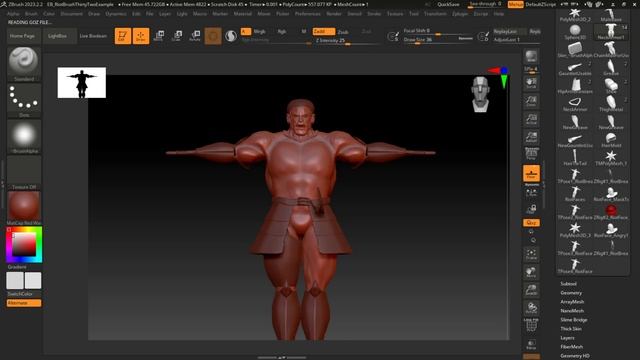Select the Move transform tool
640x360 pixels.
pos(159,36)
